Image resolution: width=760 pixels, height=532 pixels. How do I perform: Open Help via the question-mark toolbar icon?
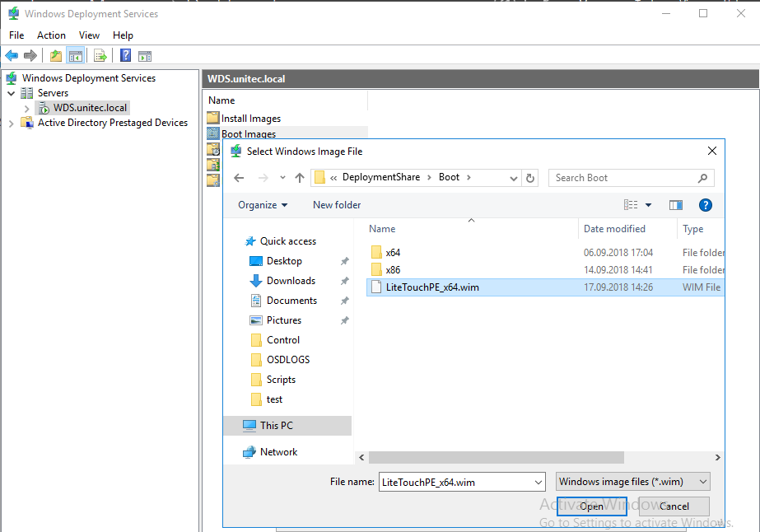(x=125, y=56)
